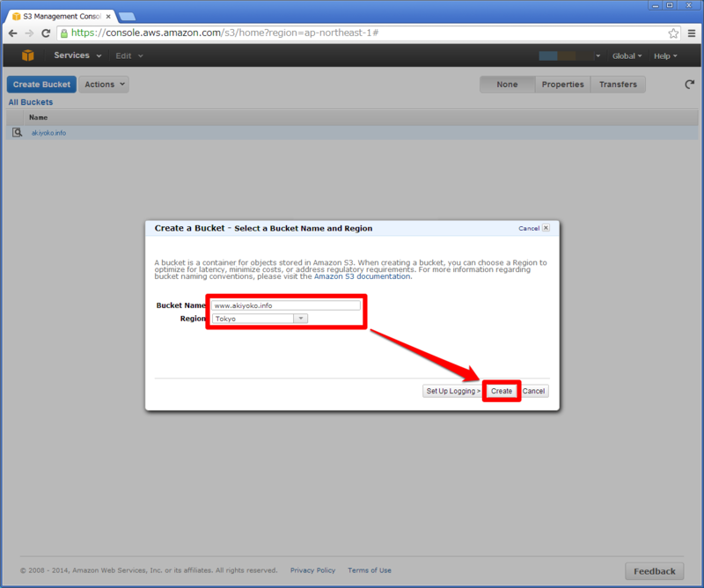This screenshot has width=704, height=588.
Task: Go back with browser back arrow
Action: click(x=13, y=33)
